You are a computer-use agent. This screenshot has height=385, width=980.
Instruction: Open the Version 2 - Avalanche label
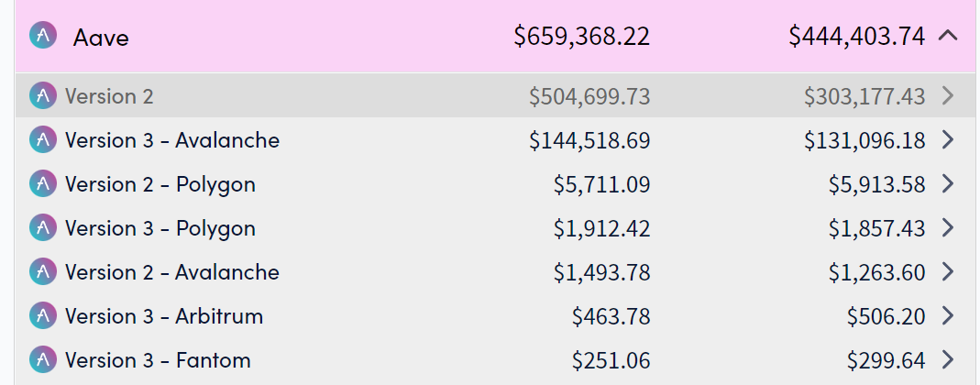(171, 272)
